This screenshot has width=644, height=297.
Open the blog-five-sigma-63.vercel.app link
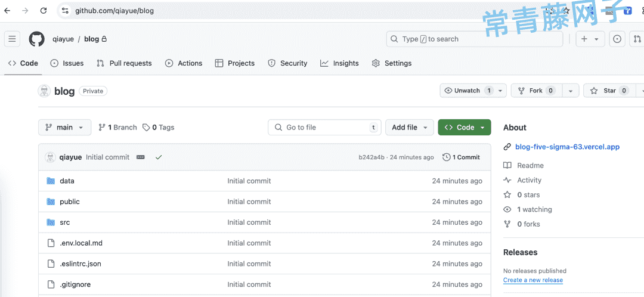(567, 147)
